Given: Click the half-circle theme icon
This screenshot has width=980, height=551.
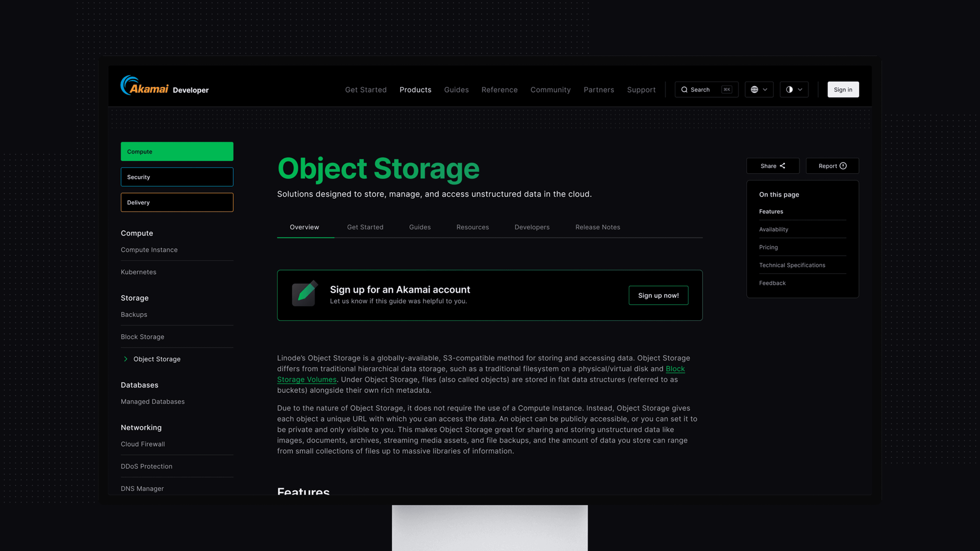Looking at the screenshot, I should (x=789, y=90).
